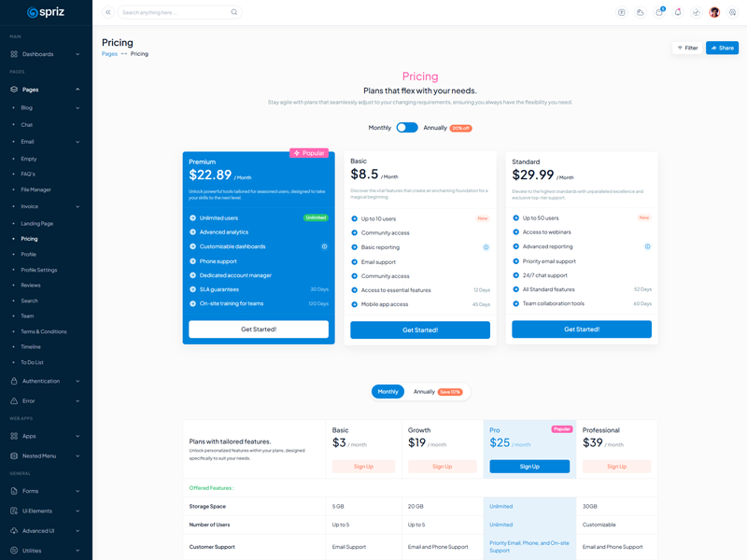Open Profile Settings page in sidebar
Screen dimensions: 747x560
(x=39, y=270)
